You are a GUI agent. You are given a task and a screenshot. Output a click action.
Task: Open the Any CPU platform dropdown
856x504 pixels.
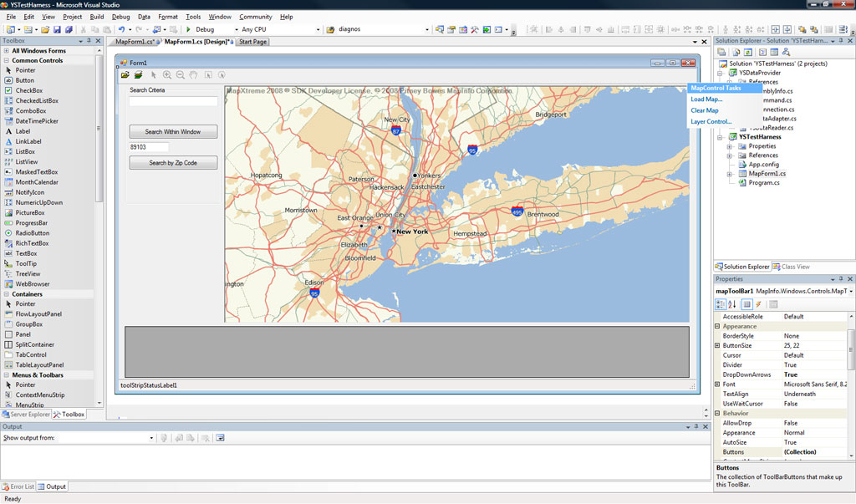(318, 29)
